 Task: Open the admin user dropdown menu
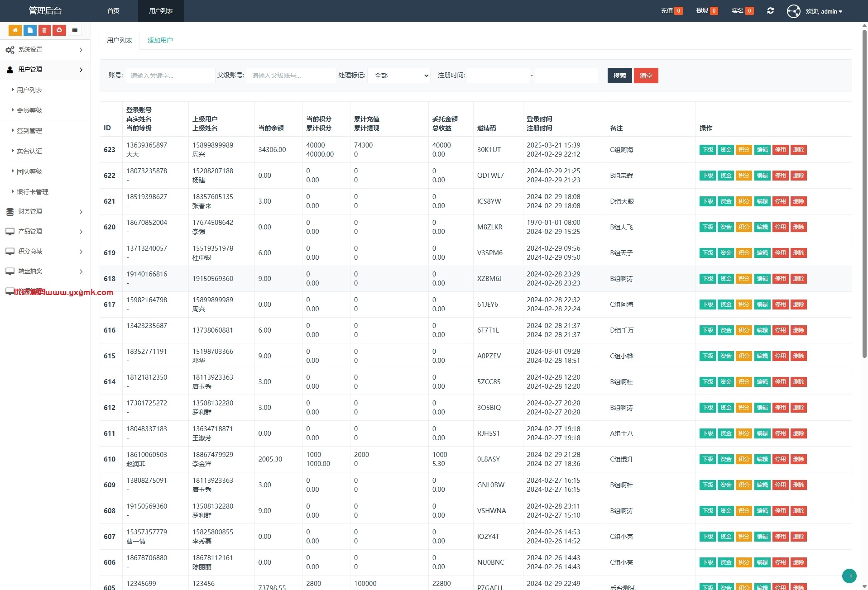coord(824,11)
